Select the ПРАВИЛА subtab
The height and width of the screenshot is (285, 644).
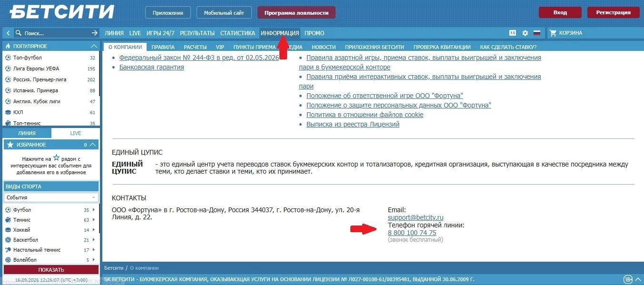163,47
